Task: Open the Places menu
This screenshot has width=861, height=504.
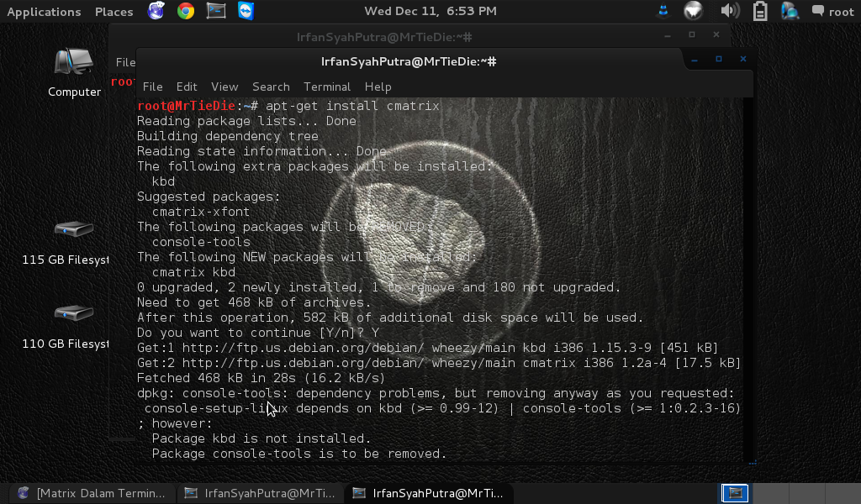Action: (114, 12)
